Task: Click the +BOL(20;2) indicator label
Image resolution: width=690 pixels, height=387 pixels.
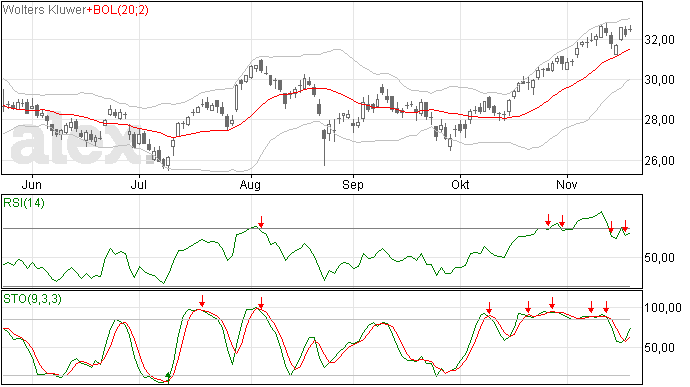Action: [117, 10]
